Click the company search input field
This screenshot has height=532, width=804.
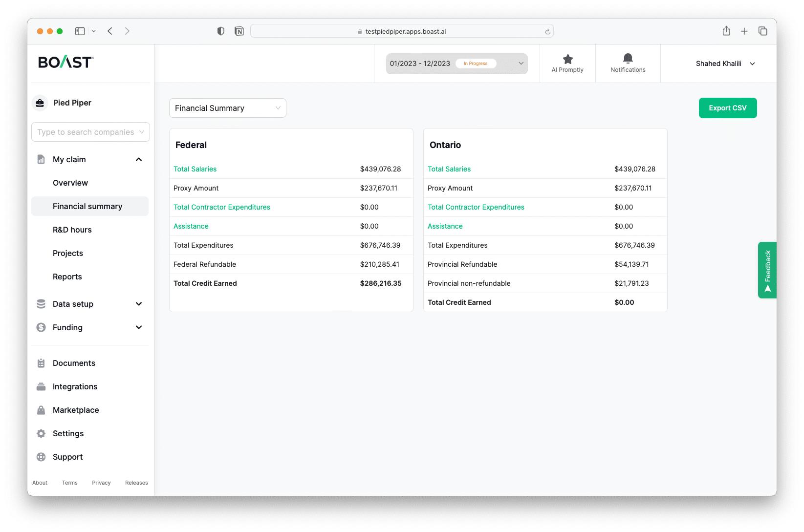86,132
